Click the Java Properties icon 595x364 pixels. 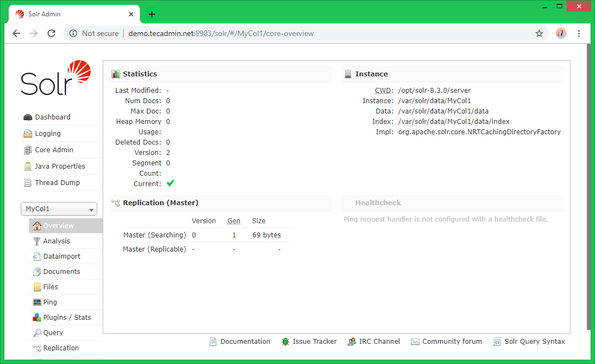click(28, 166)
